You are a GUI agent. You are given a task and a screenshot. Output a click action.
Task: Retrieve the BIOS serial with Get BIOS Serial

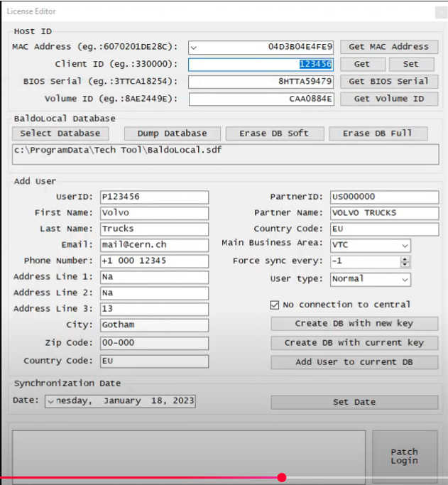coord(388,82)
